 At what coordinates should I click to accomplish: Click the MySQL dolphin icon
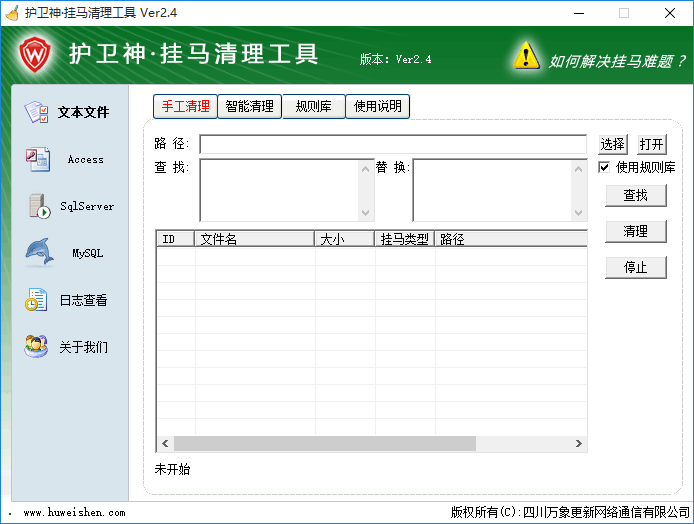(39, 252)
